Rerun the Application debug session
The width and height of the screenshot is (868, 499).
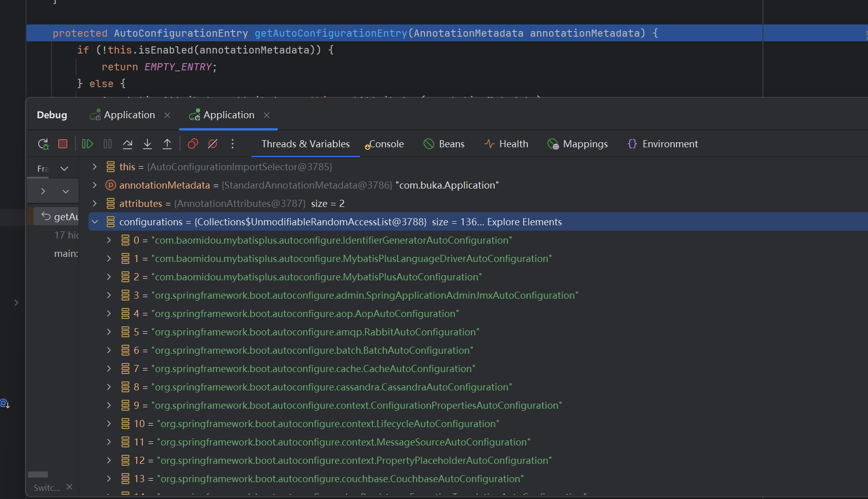(43, 143)
